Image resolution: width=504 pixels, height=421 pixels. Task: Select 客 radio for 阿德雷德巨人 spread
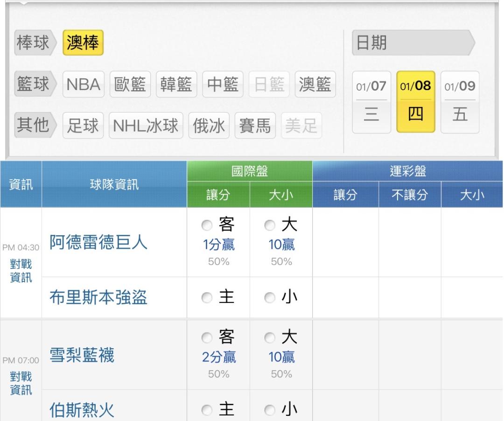point(207,227)
